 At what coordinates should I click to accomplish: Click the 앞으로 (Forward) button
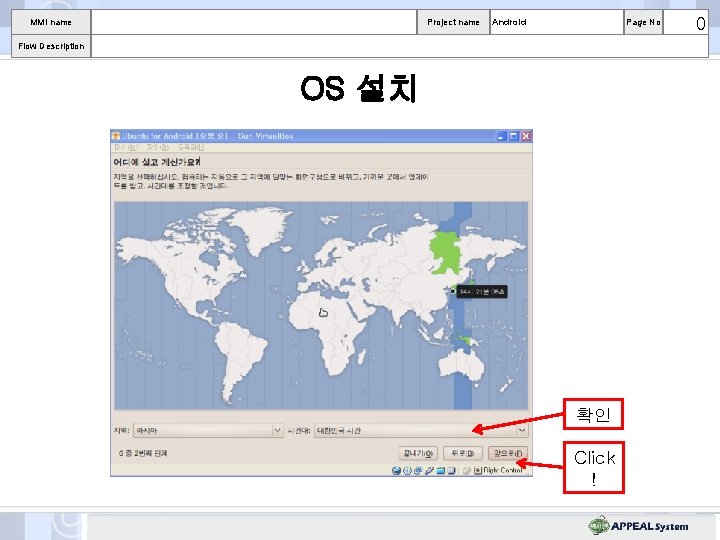pos(508,453)
